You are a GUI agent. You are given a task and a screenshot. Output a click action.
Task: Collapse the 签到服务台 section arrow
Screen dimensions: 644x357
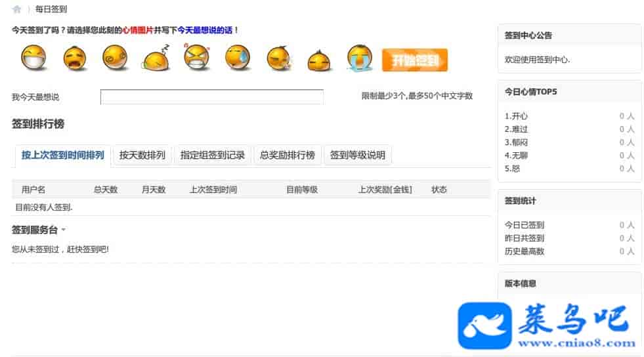63,230
